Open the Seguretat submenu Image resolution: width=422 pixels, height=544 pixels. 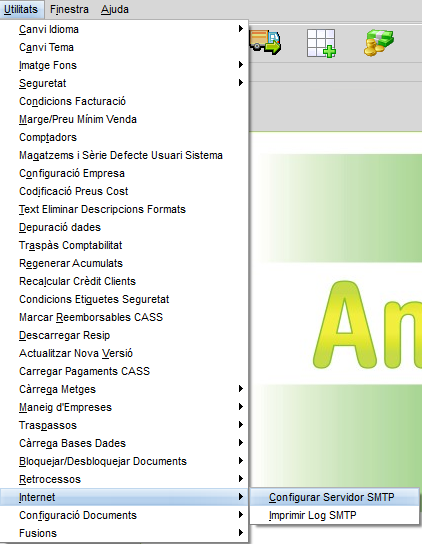point(124,83)
